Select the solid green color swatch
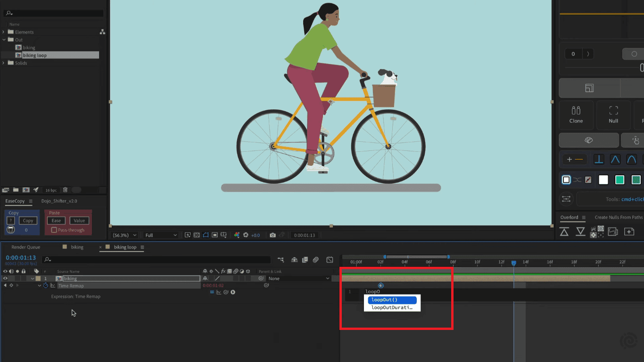 click(620, 180)
